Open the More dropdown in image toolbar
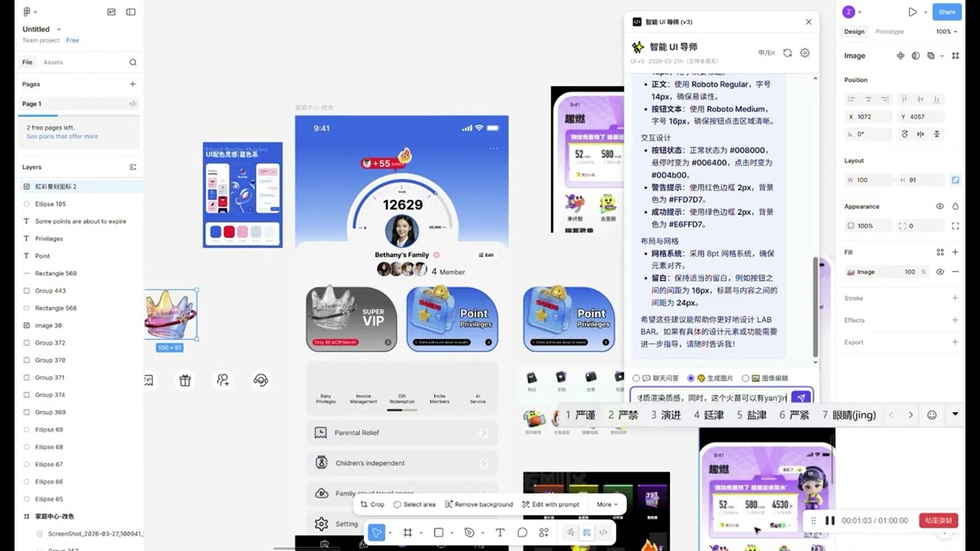This screenshot has width=980, height=551. click(x=607, y=504)
